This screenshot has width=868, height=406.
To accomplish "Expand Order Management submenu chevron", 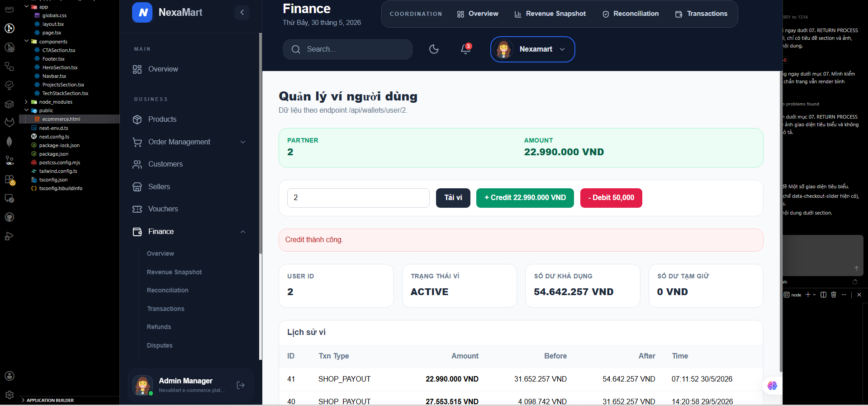I will pos(243,142).
